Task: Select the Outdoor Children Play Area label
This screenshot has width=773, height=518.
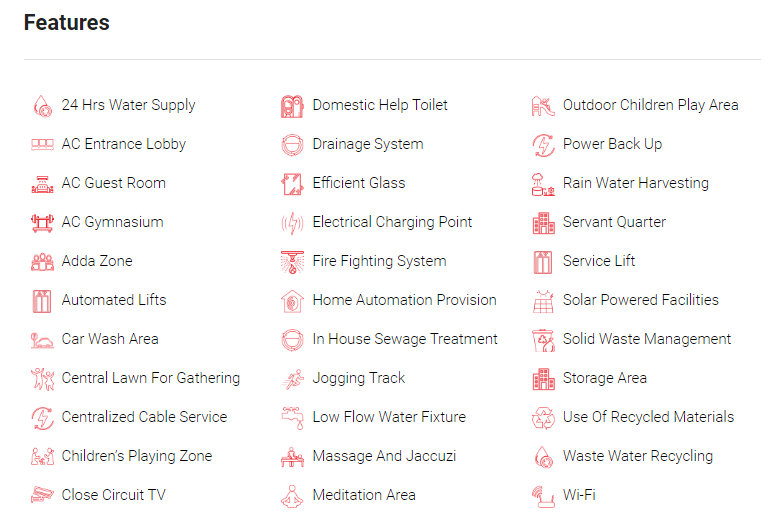Action: point(650,105)
